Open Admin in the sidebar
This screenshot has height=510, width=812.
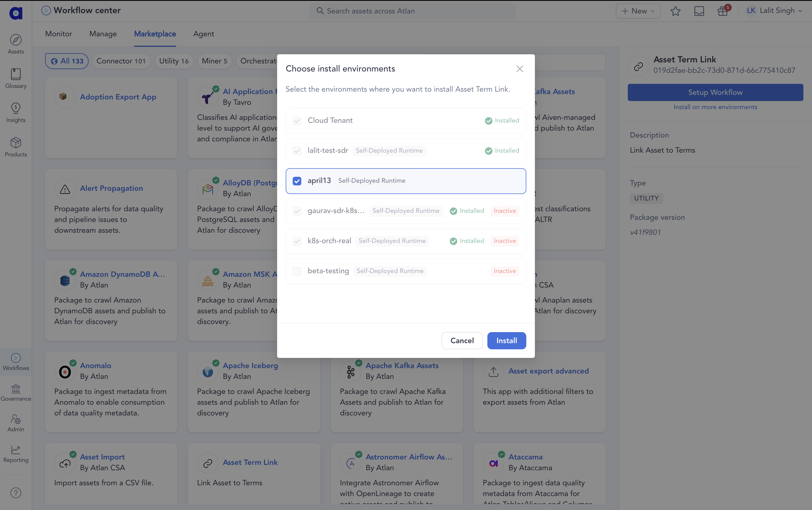16,423
